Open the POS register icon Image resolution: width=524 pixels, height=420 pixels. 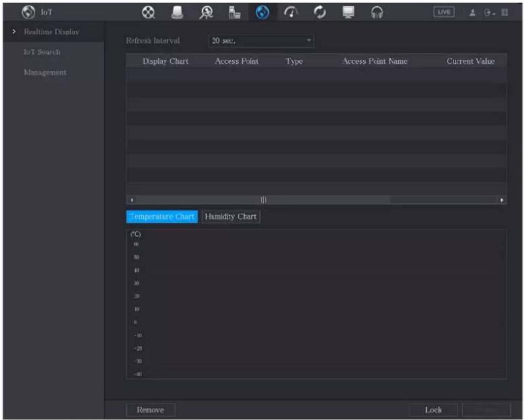234,13
